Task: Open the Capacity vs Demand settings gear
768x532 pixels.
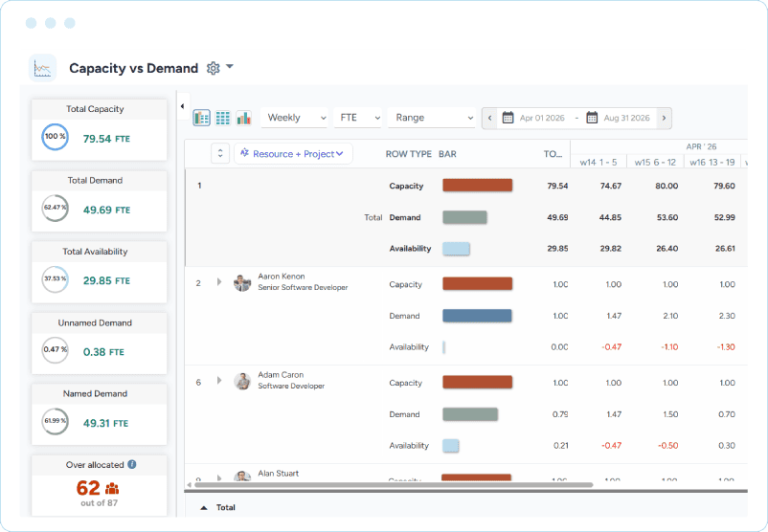Action: point(213,68)
